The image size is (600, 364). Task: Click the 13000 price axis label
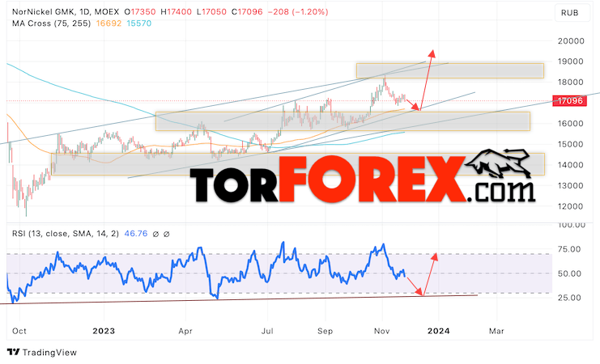click(571, 185)
